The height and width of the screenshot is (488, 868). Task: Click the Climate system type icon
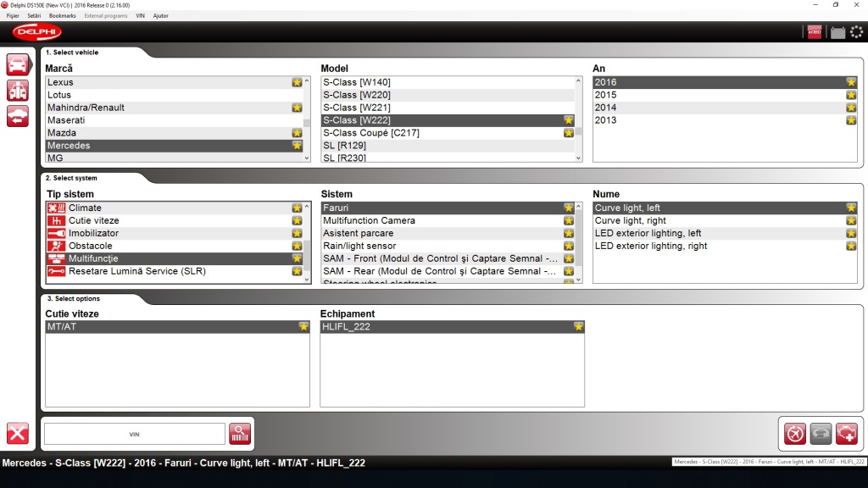pos(56,208)
